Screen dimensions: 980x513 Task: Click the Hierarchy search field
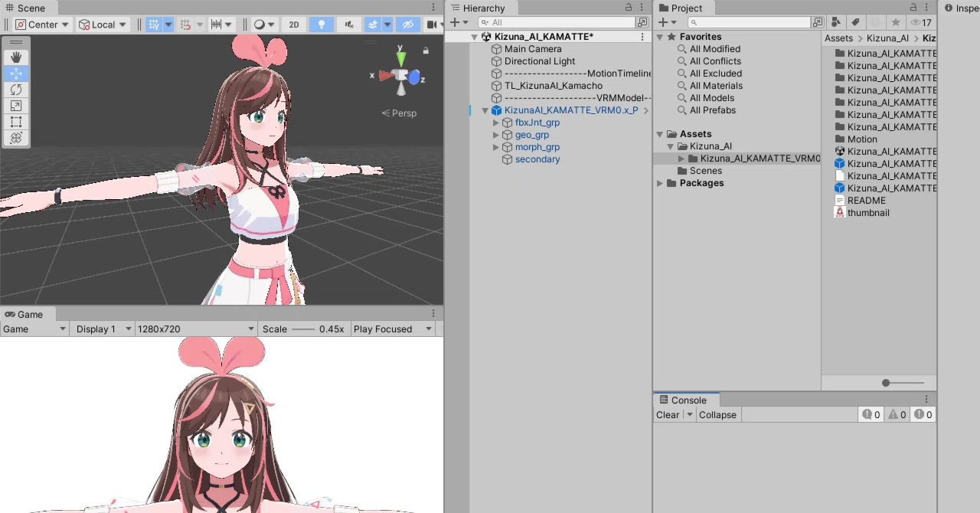(558, 23)
